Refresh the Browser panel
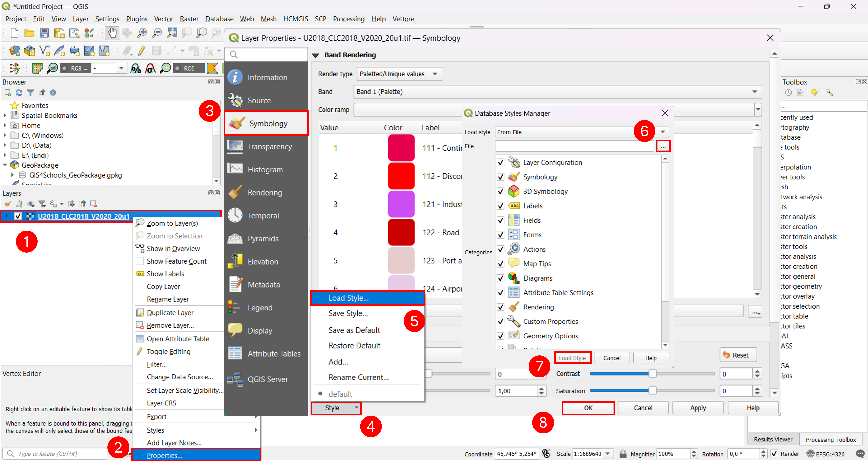The image size is (868, 467). pyautogui.click(x=19, y=93)
